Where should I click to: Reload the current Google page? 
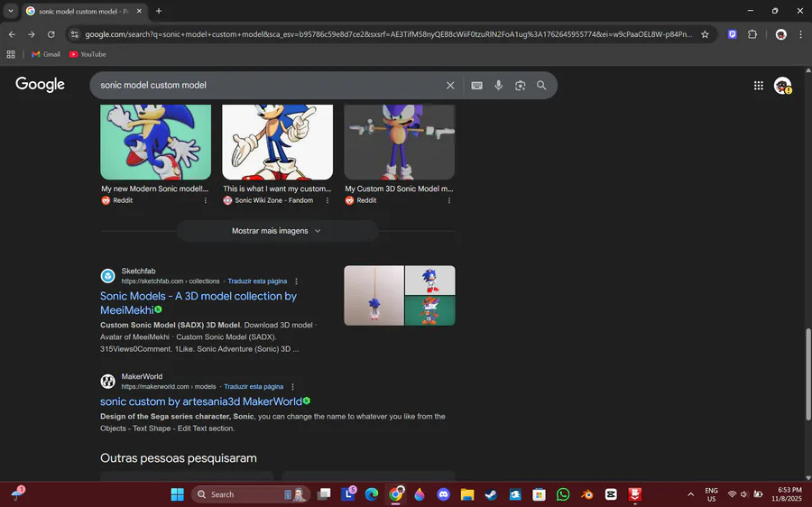pyautogui.click(x=51, y=34)
